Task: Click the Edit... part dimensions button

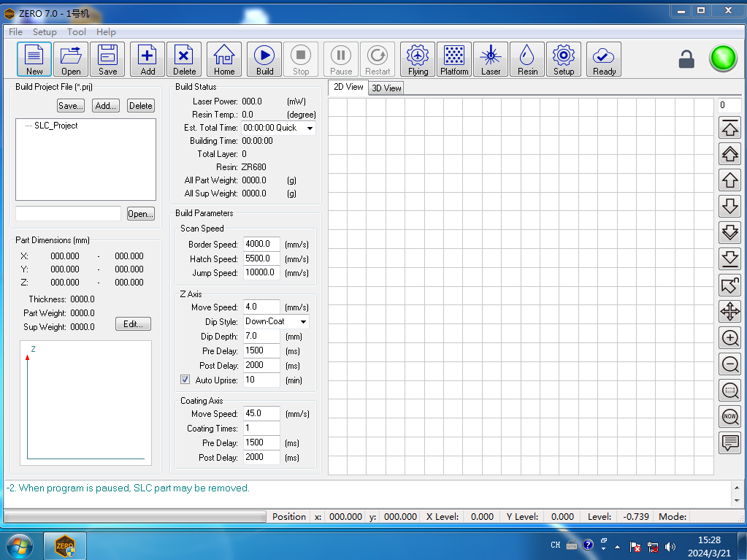Action: pos(133,324)
